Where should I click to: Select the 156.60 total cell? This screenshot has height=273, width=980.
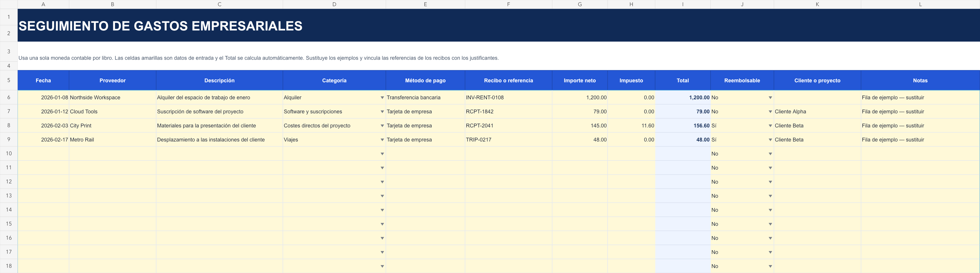tap(683, 126)
